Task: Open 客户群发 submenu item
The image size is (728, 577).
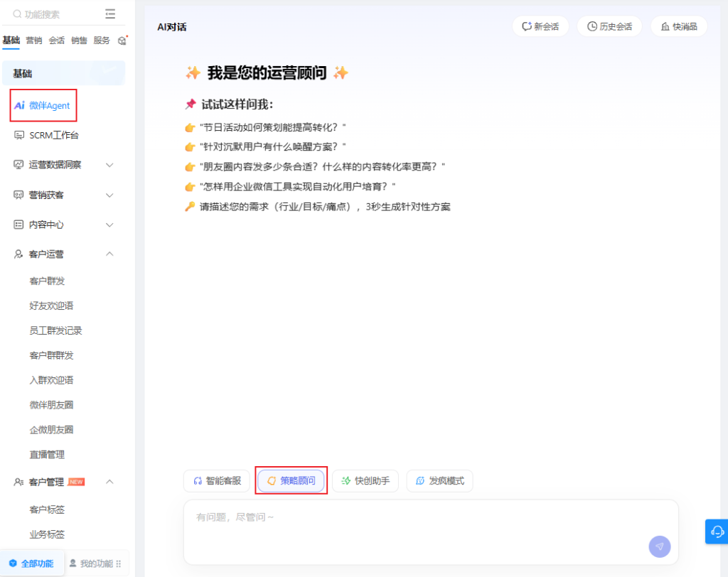Action: [47, 281]
